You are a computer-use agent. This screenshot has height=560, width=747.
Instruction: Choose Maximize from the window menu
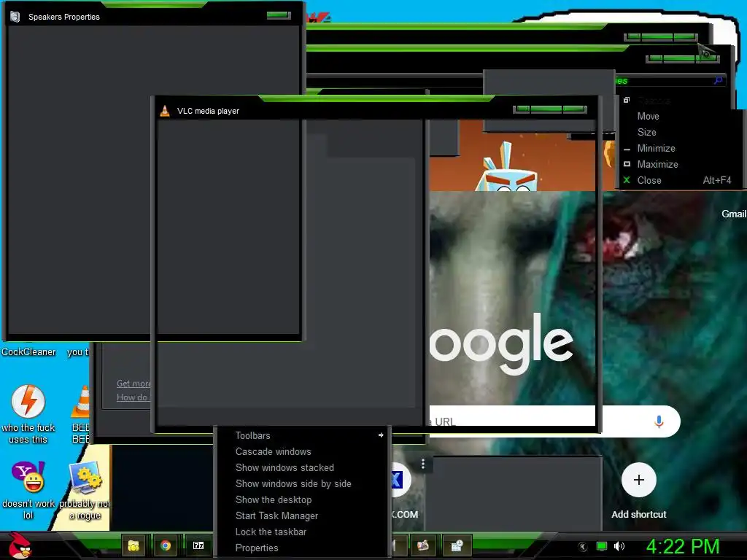pos(657,164)
